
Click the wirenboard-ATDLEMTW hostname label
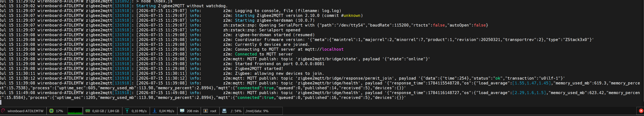(26, 111)
